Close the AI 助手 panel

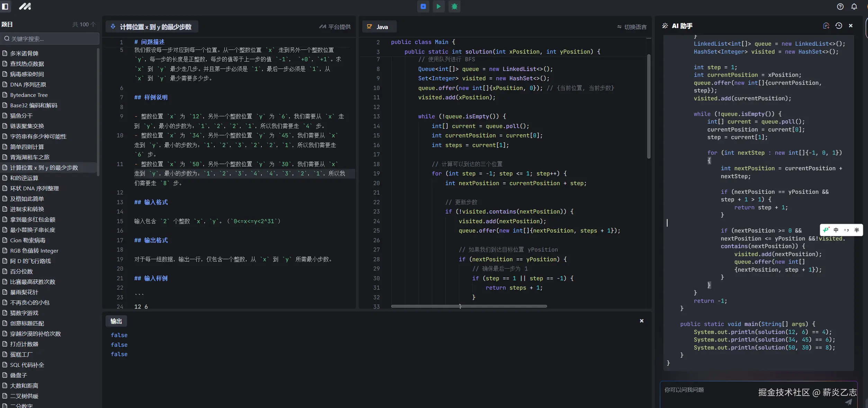tap(851, 26)
